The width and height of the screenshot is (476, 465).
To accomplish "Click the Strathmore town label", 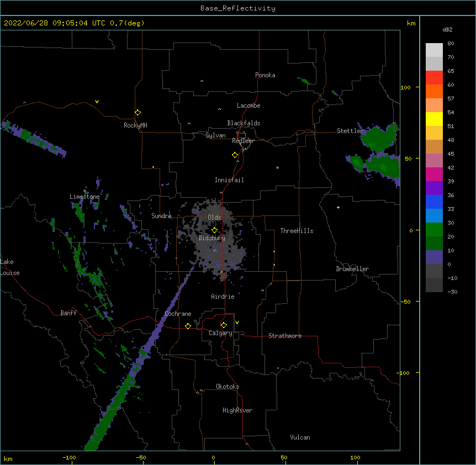I will (285, 336).
